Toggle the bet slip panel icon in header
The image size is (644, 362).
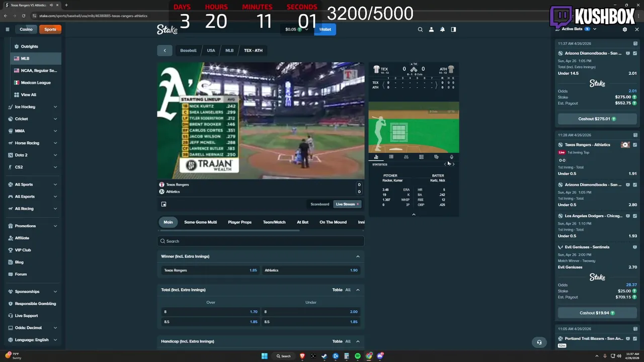453,29
